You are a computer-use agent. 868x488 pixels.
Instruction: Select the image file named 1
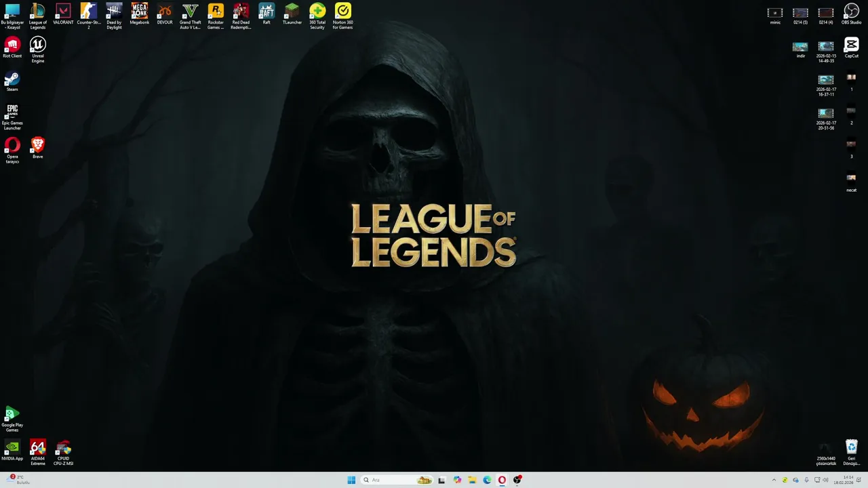[x=851, y=82]
